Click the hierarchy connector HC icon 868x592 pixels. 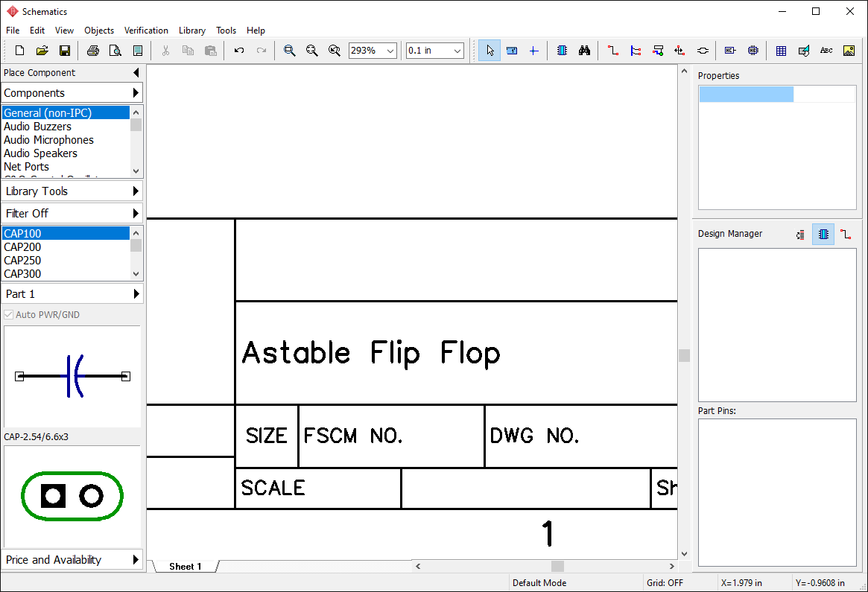coord(730,51)
